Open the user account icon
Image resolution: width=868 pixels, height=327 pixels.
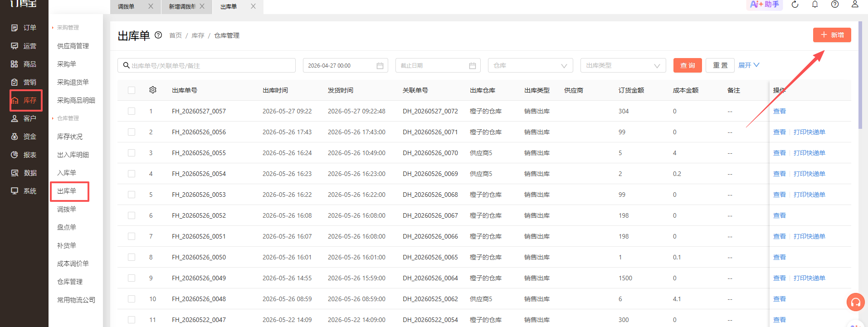[855, 5]
